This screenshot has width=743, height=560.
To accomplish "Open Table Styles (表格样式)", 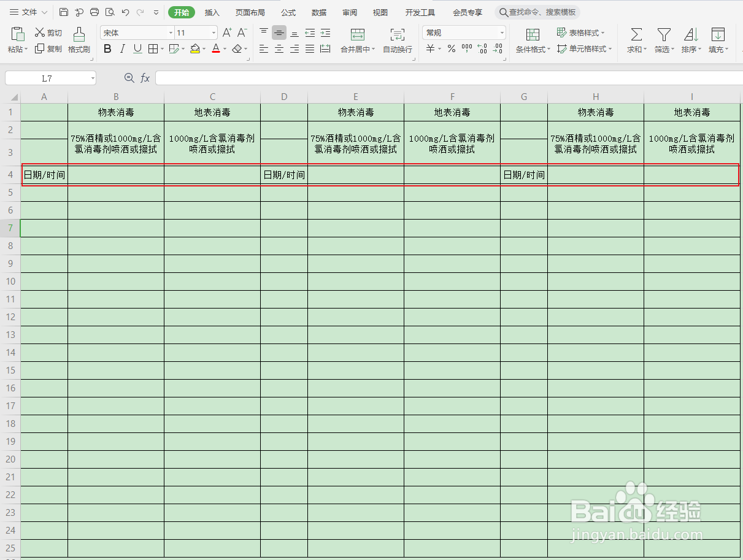I will pyautogui.click(x=581, y=33).
